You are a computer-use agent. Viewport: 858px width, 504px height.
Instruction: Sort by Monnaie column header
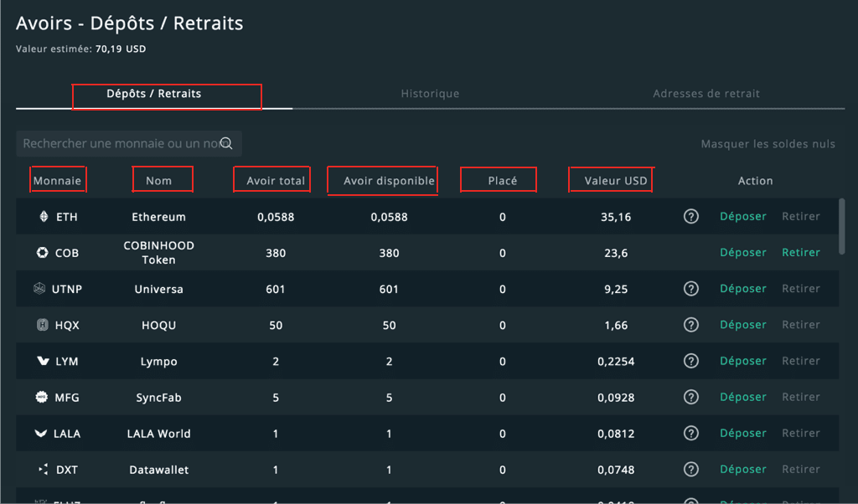(57, 180)
